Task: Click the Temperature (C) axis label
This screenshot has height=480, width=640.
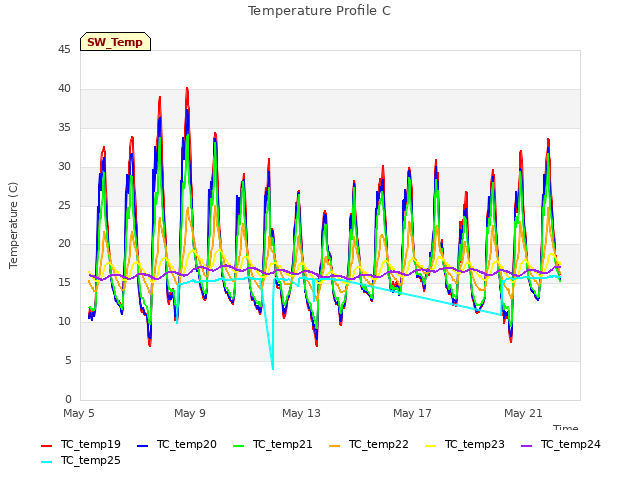Action: (13, 225)
